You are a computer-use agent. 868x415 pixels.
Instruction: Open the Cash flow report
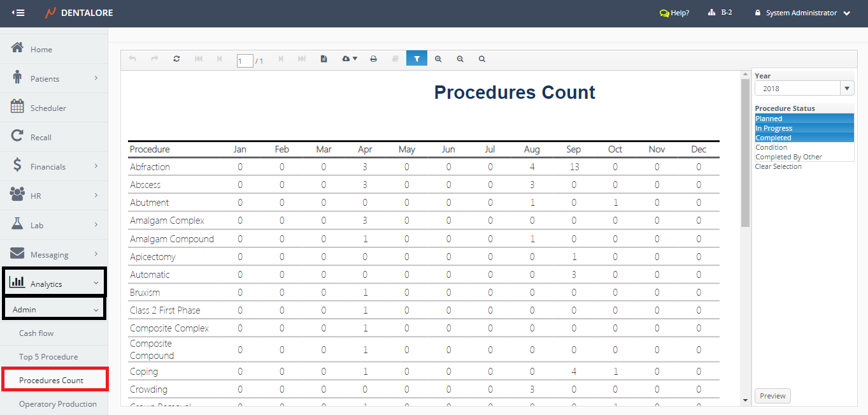pos(36,333)
